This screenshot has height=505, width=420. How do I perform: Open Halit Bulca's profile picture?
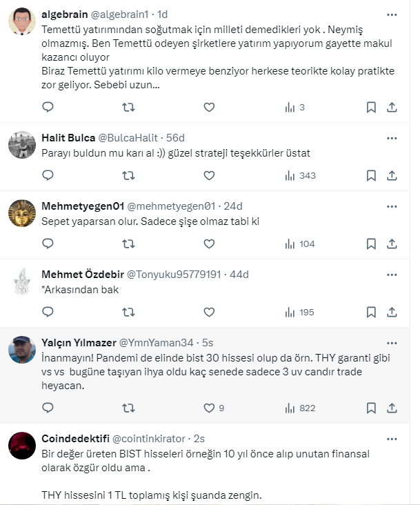click(22, 145)
